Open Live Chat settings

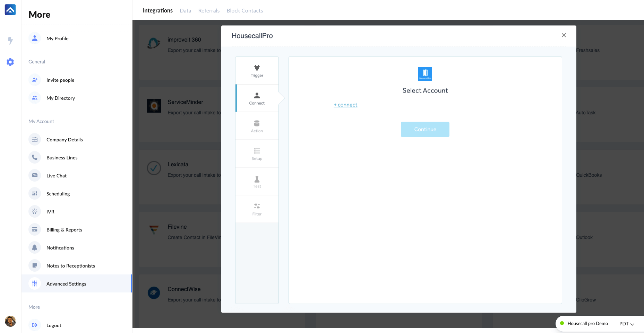[57, 176]
